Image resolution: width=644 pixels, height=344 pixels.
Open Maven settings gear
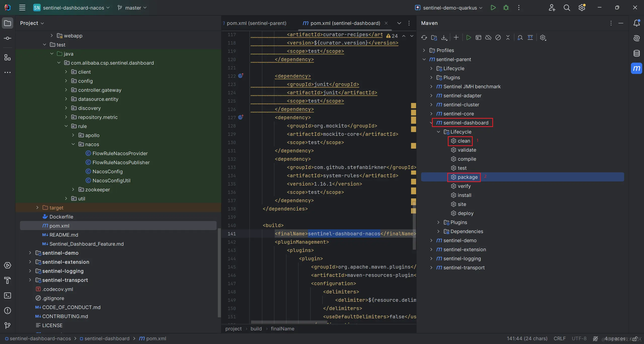[x=543, y=38]
